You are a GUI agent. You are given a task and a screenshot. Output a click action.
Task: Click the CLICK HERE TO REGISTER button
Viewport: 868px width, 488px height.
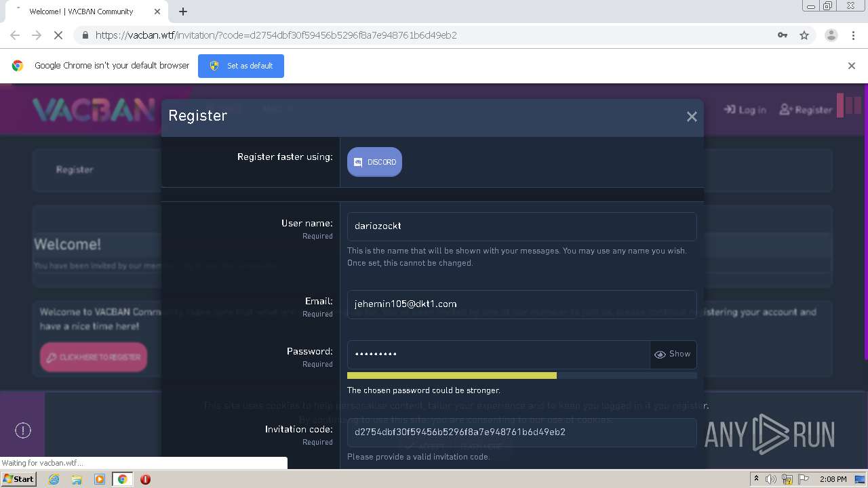click(x=94, y=357)
